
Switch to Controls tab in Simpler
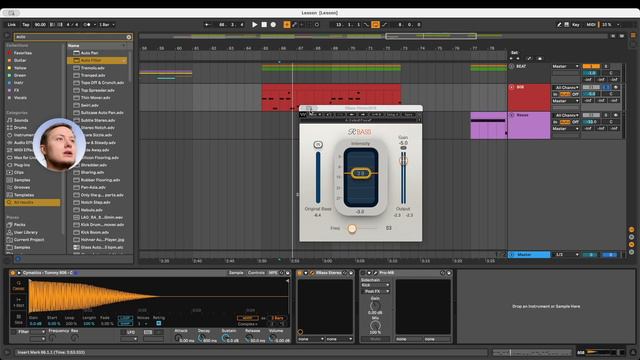[x=256, y=273]
